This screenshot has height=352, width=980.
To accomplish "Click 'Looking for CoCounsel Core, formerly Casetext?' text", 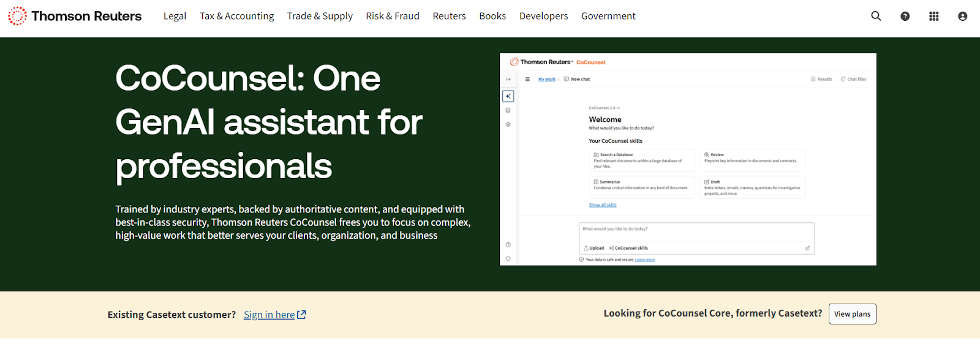I will pyautogui.click(x=713, y=313).
